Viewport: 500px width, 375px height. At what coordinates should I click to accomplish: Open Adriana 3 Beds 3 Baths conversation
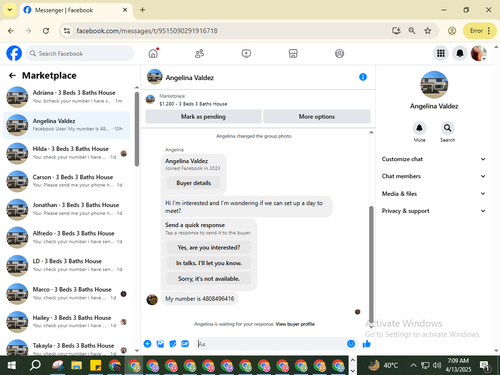coord(67,97)
